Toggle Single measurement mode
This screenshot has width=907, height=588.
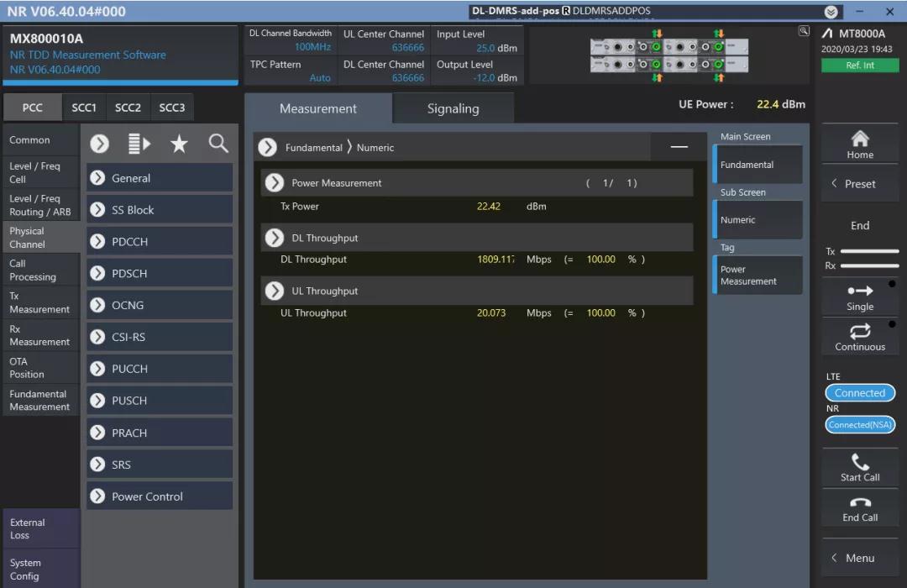[860, 297]
